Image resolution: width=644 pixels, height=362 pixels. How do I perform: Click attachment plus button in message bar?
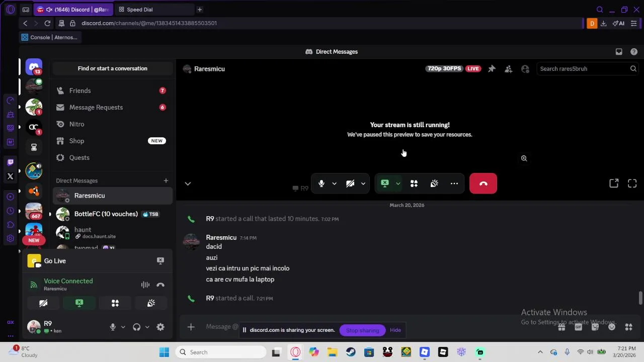click(191, 327)
